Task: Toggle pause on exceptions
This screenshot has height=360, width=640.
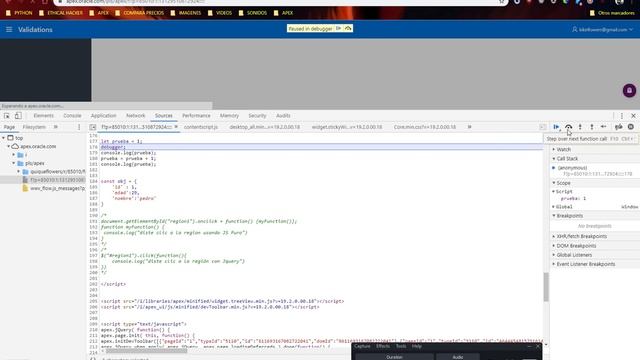Action: [631, 127]
